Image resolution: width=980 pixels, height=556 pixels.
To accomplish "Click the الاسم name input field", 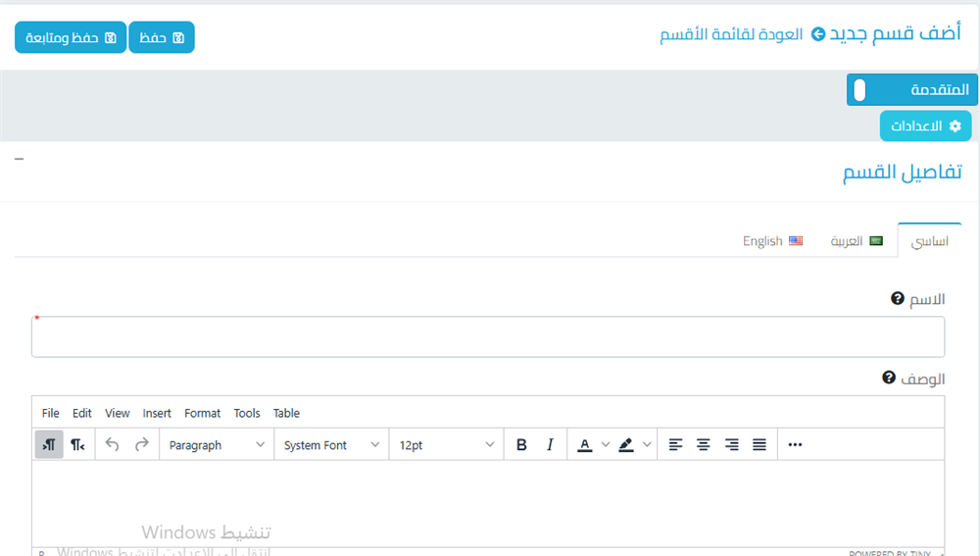I will click(x=488, y=337).
